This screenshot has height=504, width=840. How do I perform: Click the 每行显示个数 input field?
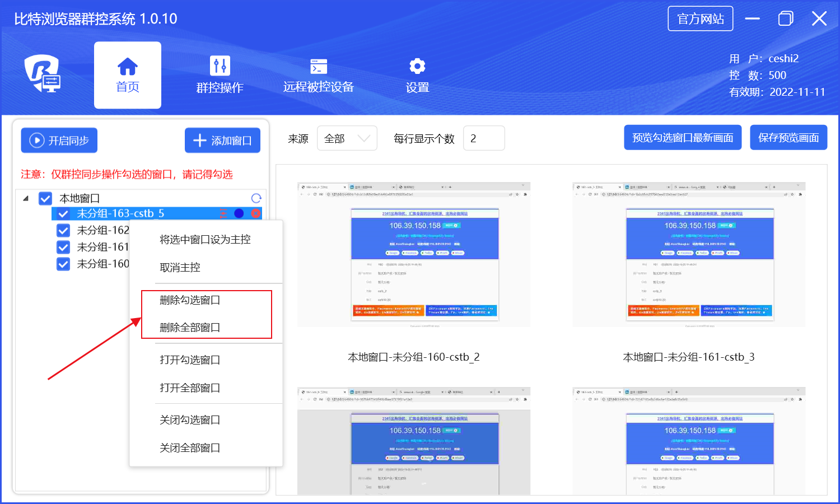[x=484, y=138]
